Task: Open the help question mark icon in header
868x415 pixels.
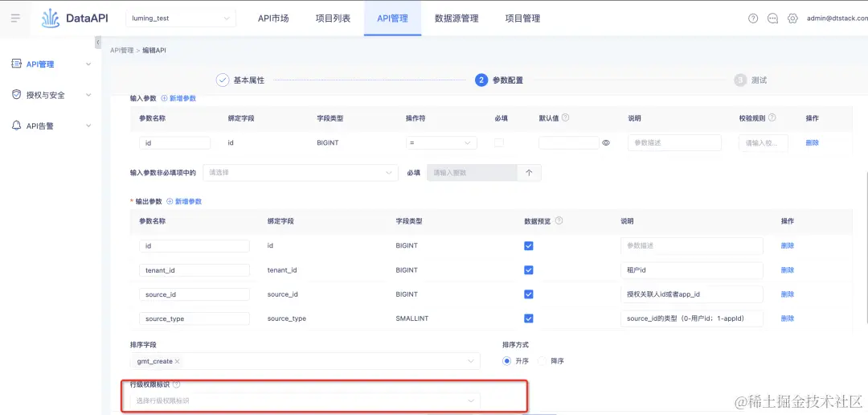Action: click(753, 18)
